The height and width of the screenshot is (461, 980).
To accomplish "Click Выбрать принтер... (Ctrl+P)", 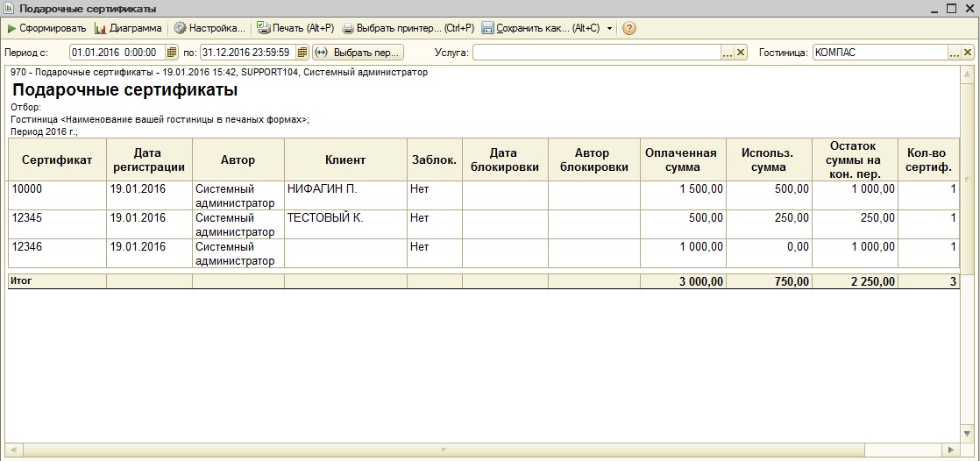I will tap(408, 28).
